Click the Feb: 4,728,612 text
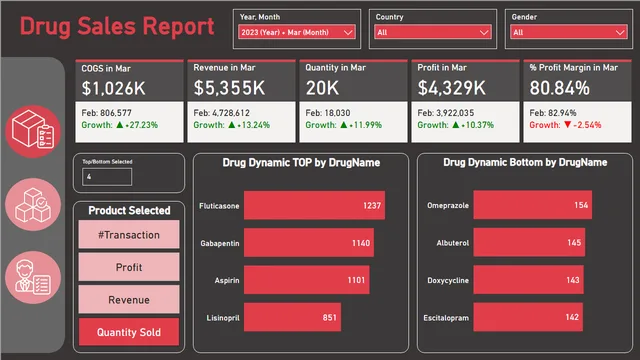 point(221,113)
